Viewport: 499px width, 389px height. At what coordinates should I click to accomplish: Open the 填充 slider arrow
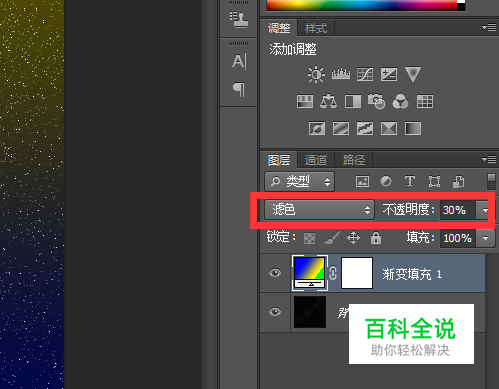coord(485,238)
